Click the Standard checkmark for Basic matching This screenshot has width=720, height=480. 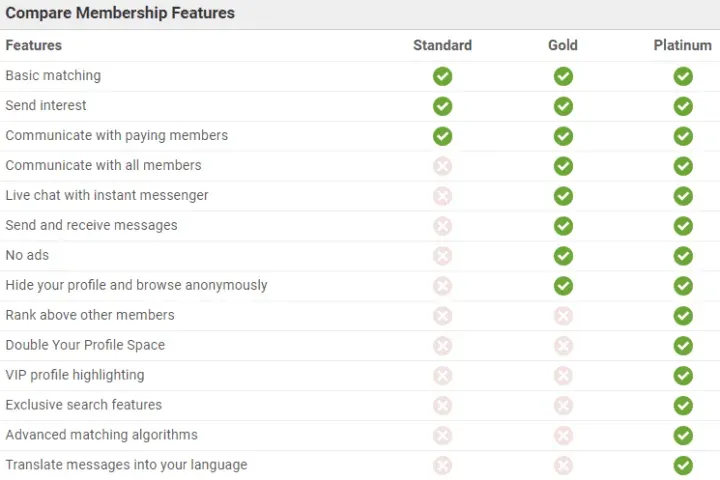tap(442, 76)
